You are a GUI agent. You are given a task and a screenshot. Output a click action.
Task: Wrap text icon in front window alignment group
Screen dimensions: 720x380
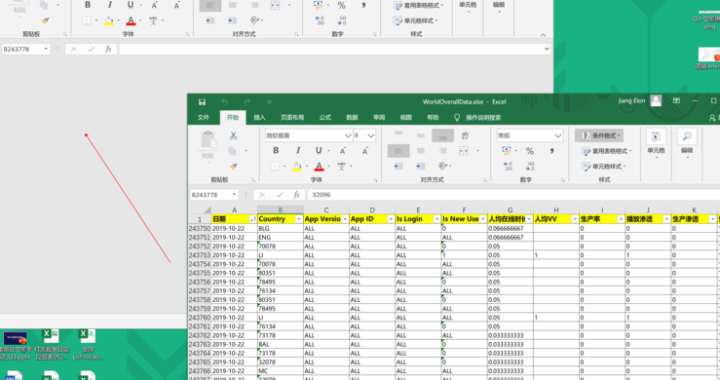pyautogui.click(x=465, y=135)
